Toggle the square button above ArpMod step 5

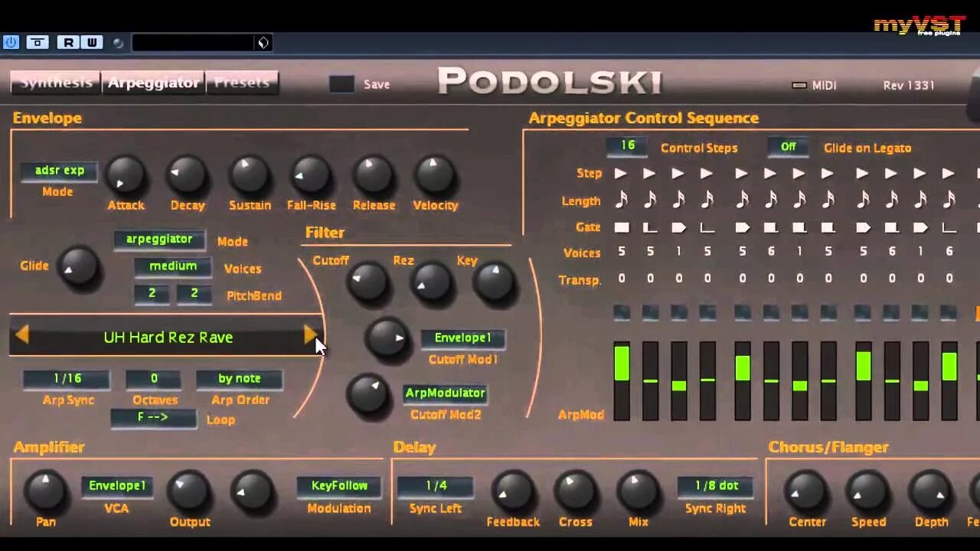coord(742,312)
